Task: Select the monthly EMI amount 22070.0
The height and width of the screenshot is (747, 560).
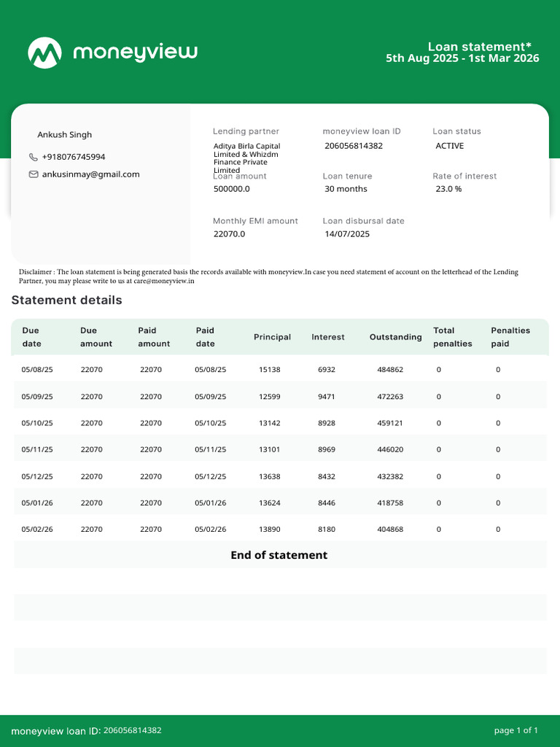Action: click(229, 234)
